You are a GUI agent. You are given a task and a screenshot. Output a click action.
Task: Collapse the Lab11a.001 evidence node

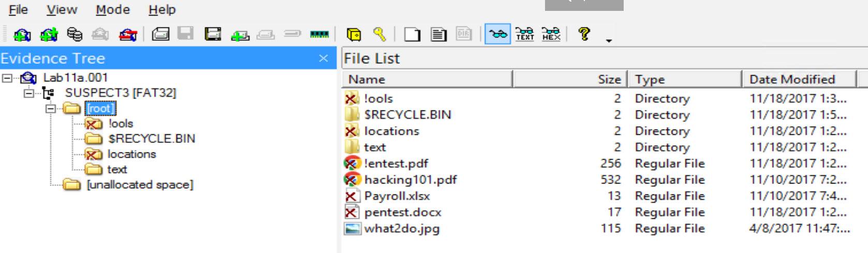(7, 78)
